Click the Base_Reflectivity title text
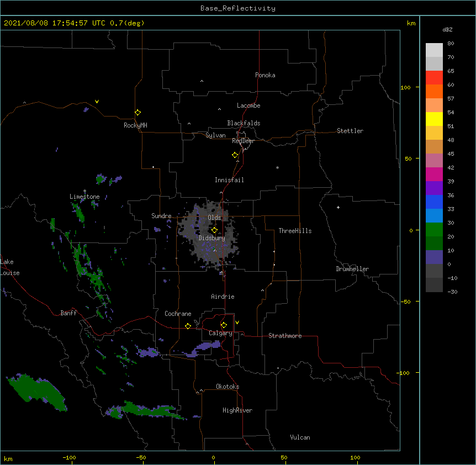Viewport: 476px width, 465px height. (238, 8)
